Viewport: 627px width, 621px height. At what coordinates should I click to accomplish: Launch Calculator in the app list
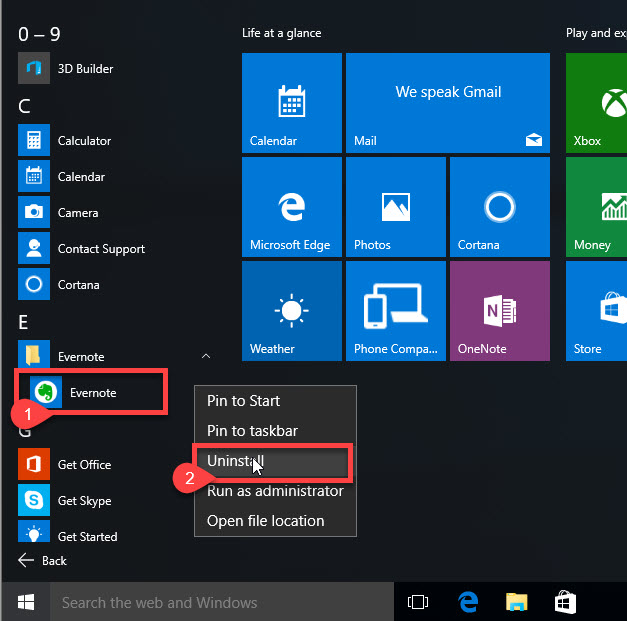click(65, 140)
